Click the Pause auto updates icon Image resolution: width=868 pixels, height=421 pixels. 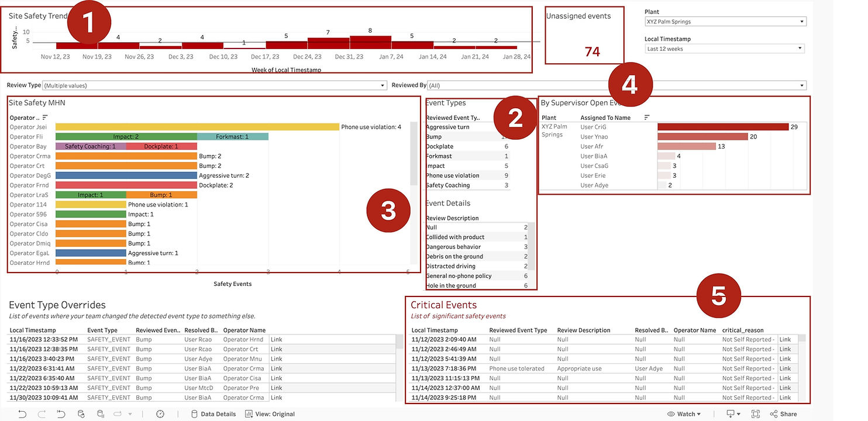tap(101, 414)
